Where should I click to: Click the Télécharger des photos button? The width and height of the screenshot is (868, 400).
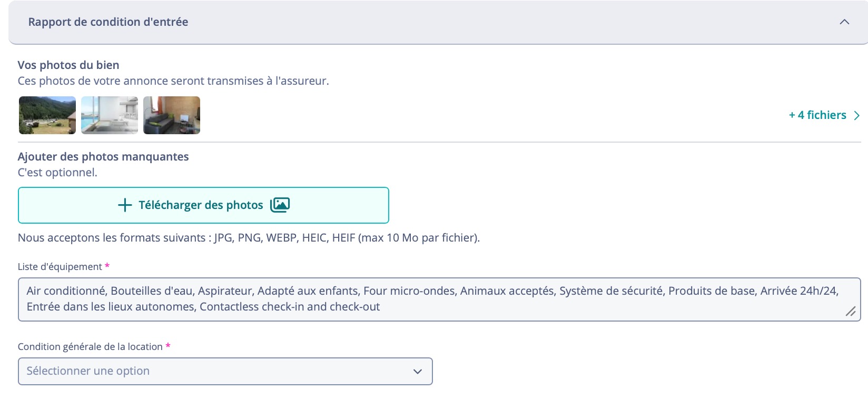point(203,205)
